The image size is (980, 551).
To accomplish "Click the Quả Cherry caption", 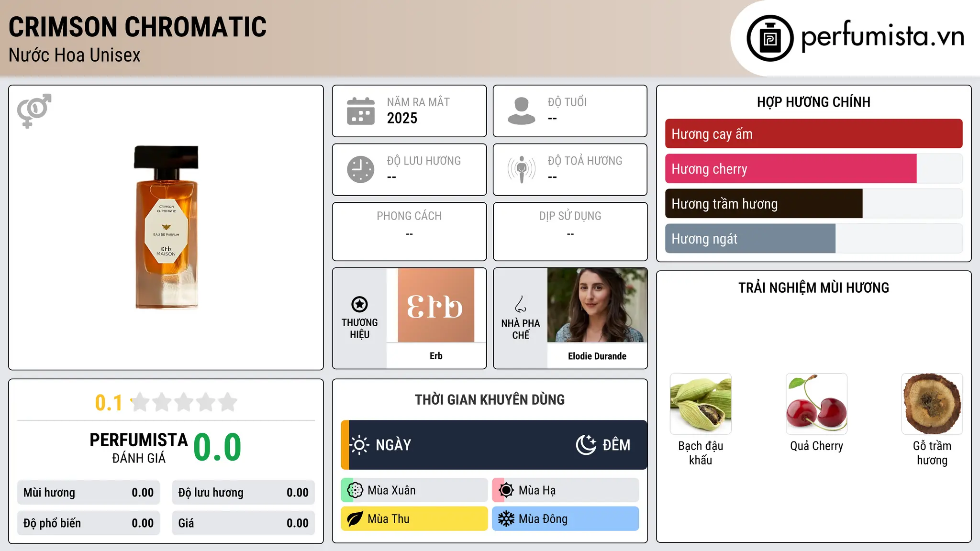I will click(816, 446).
